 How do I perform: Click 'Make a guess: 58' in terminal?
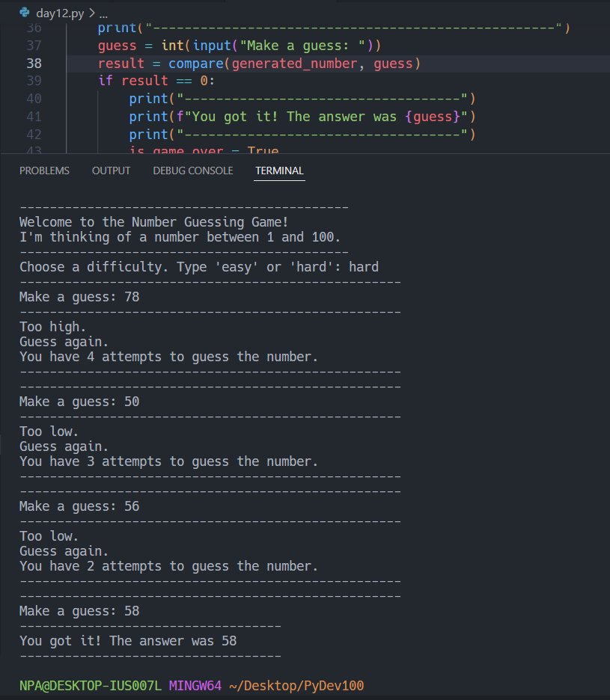[79, 611]
